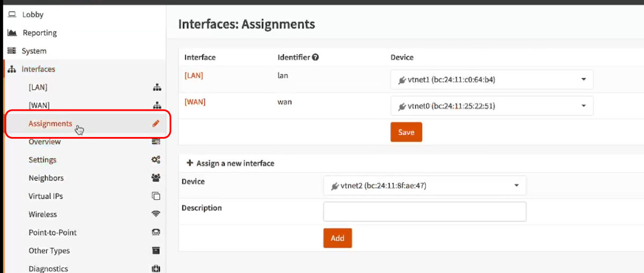Open interface Settings page
Image resolution: width=644 pixels, height=273 pixels.
tap(42, 160)
